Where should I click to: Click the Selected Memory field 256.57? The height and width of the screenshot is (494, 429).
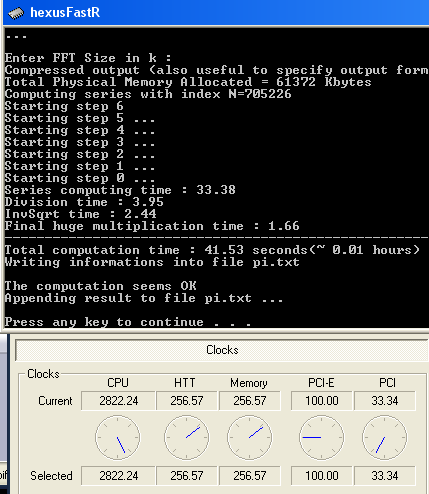250,476
